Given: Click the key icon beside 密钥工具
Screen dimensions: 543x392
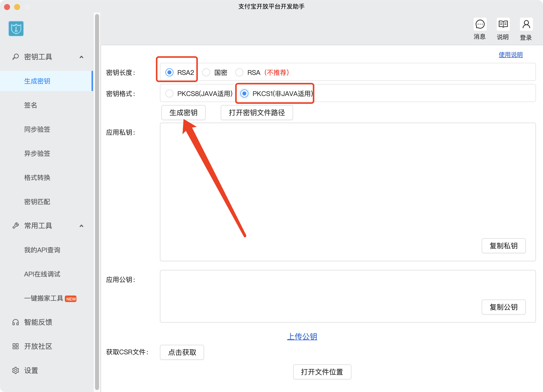Looking at the screenshot, I should [x=16, y=57].
